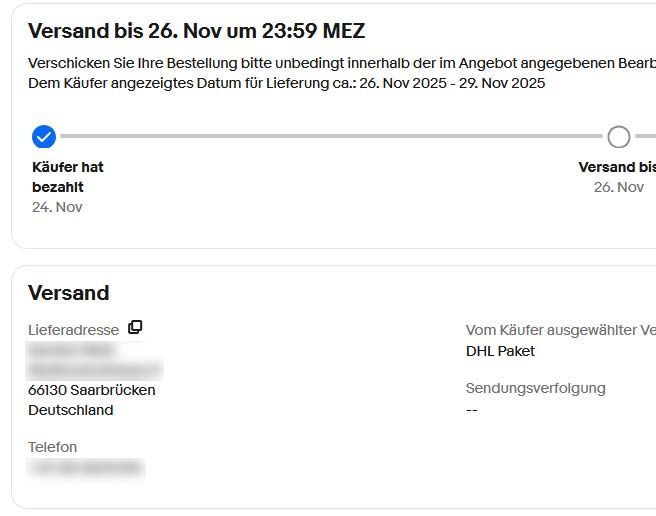Click the empty Versand bis step circle
The height and width of the screenshot is (516, 656).
(619, 136)
